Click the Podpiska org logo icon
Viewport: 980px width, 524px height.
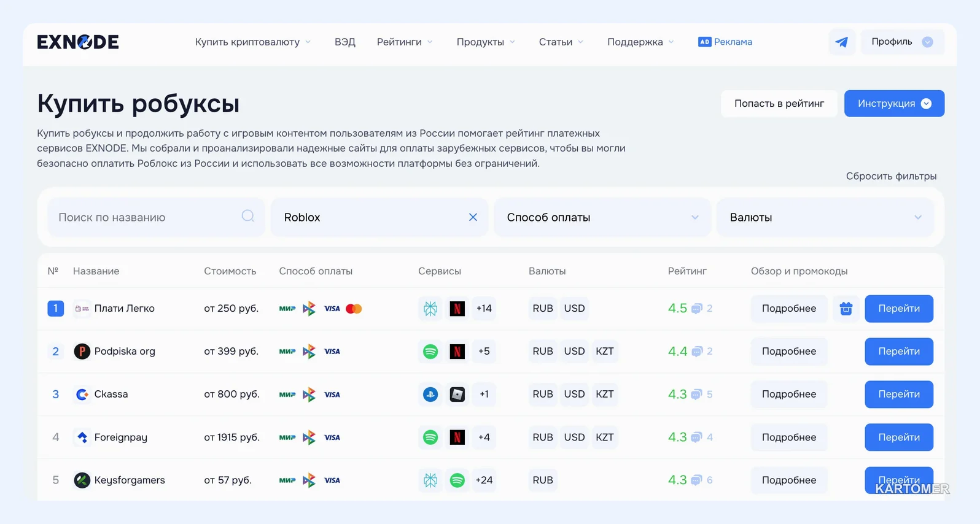click(82, 352)
